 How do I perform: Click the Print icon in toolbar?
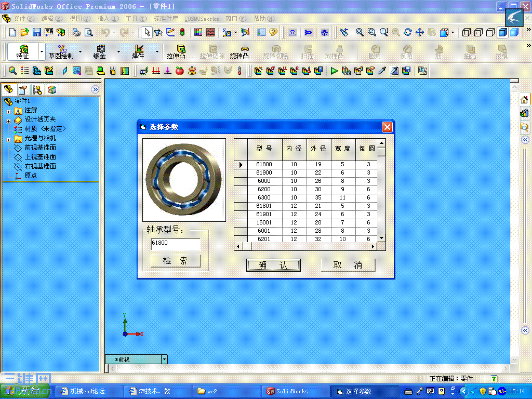tap(76, 32)
